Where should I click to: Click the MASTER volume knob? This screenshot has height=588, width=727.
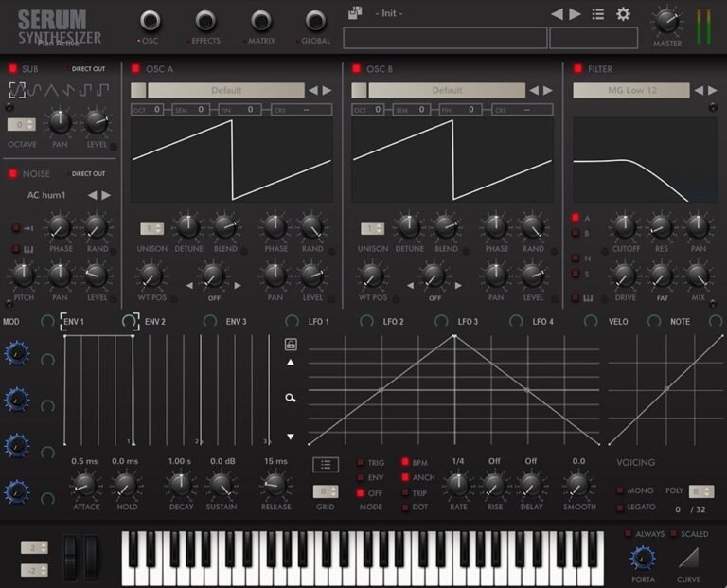667,22
